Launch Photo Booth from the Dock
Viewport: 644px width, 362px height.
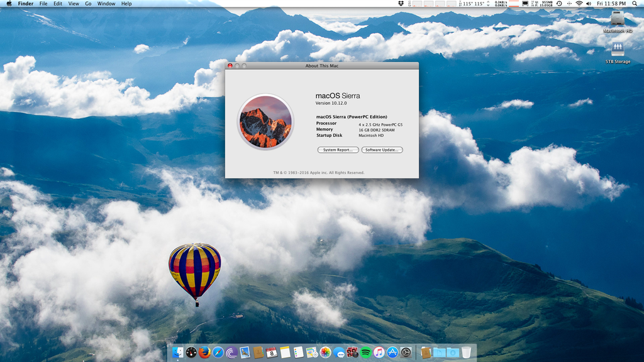tap(352, 352)
